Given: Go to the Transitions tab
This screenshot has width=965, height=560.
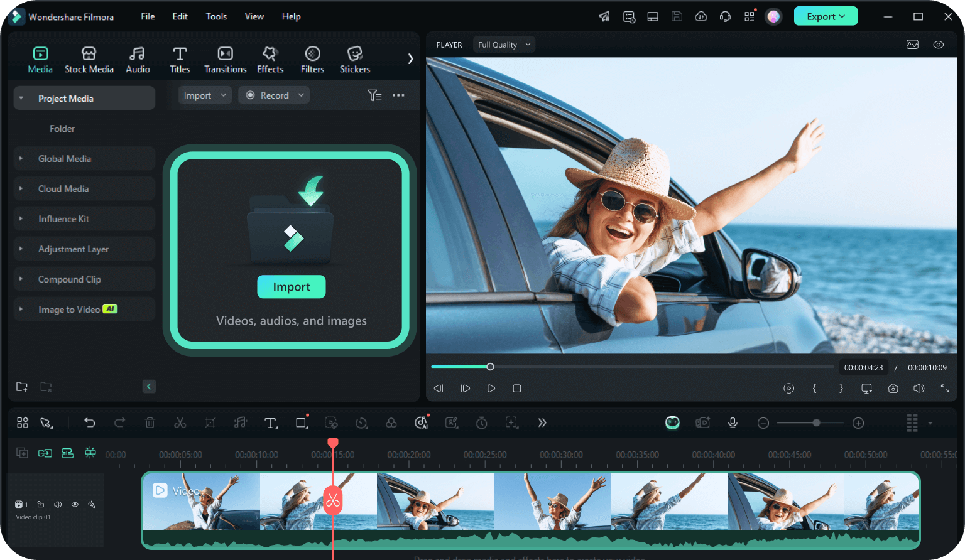Looking at the screenshot, I should click(x=225, y=60).
